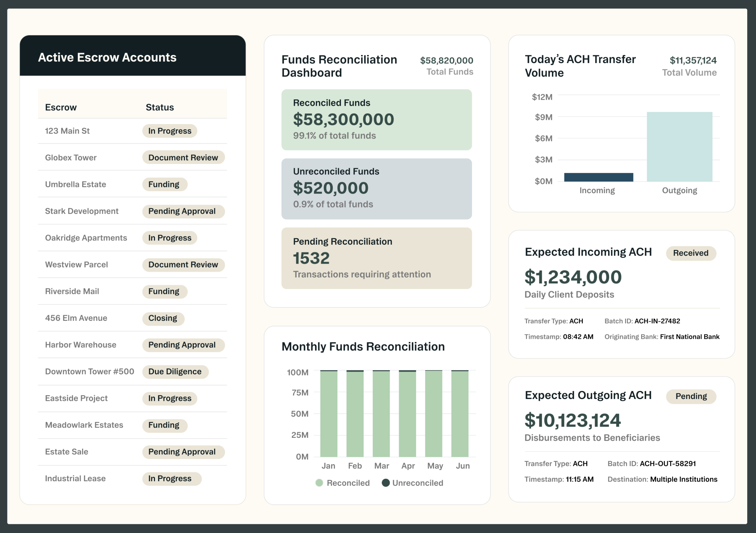This screenshot has height=533, width=756.
Task: Click the Jan bar in monthly chart
Action: [328, 414]
